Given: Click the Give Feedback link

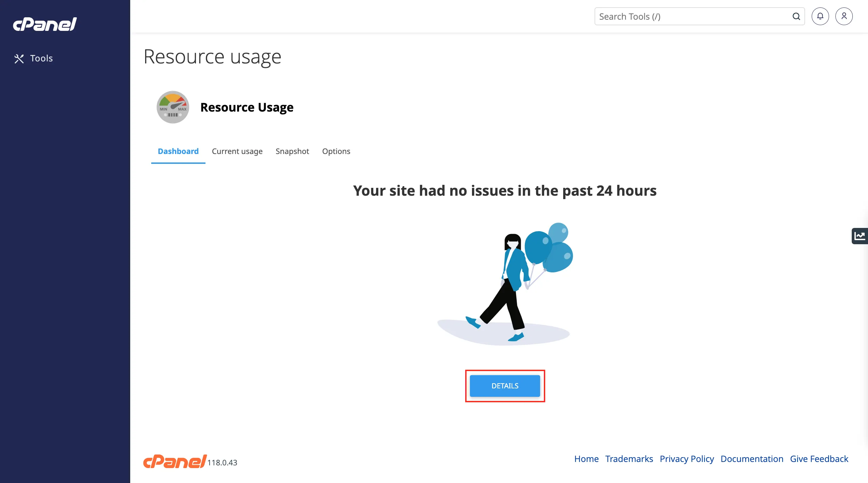Looking at the screenshot, I should [819, 459].
